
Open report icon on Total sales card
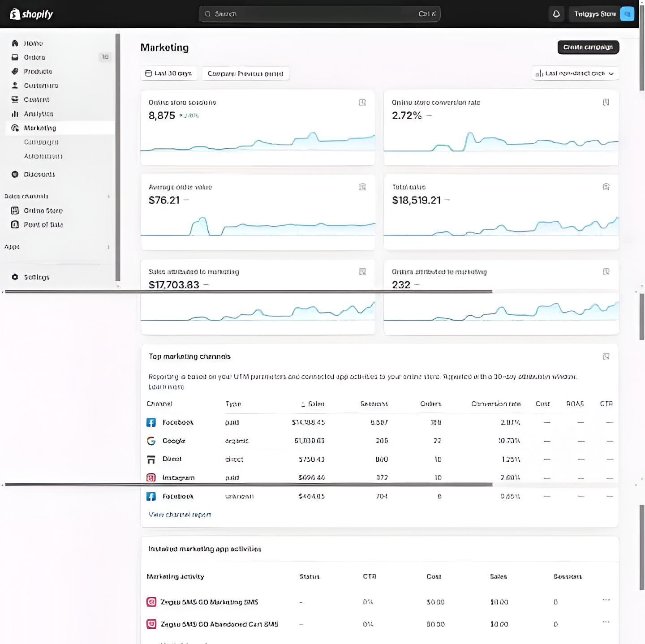606,187
